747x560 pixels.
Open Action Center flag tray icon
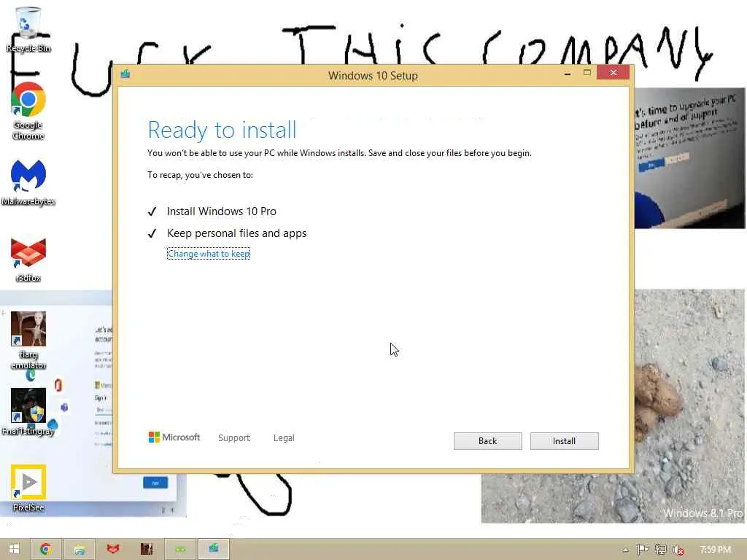point(643,550)
